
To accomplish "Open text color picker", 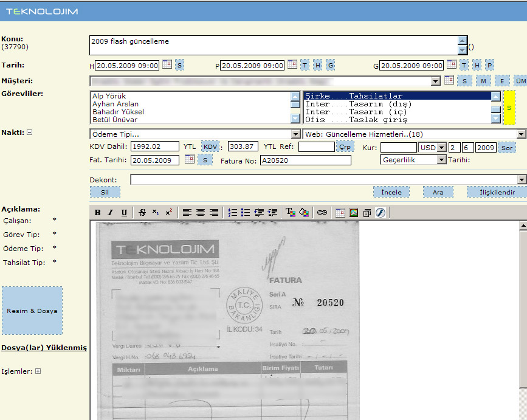I will pyautogui.click(x=291, y=213).
